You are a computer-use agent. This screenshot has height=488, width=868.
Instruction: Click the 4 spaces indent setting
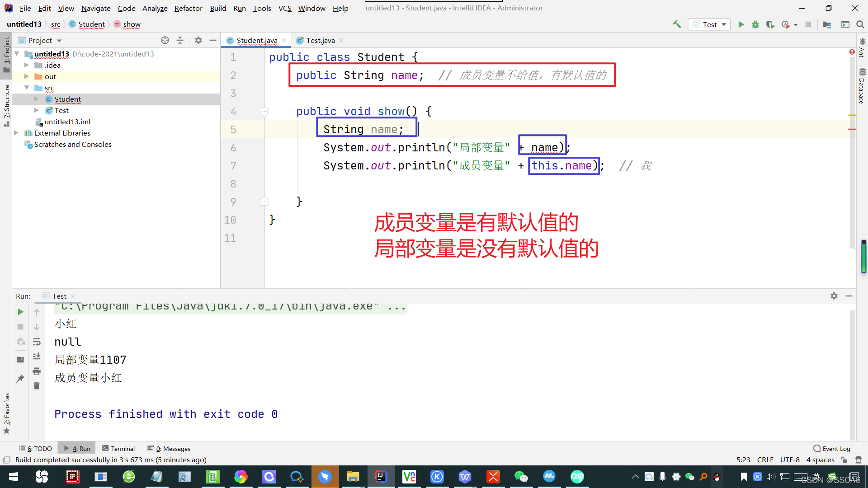tap(820, 460)
